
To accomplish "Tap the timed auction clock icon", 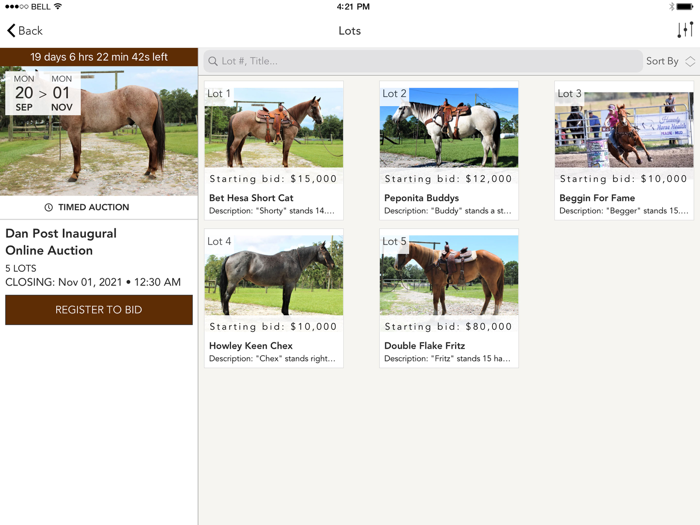I will (x=49, y=207).
